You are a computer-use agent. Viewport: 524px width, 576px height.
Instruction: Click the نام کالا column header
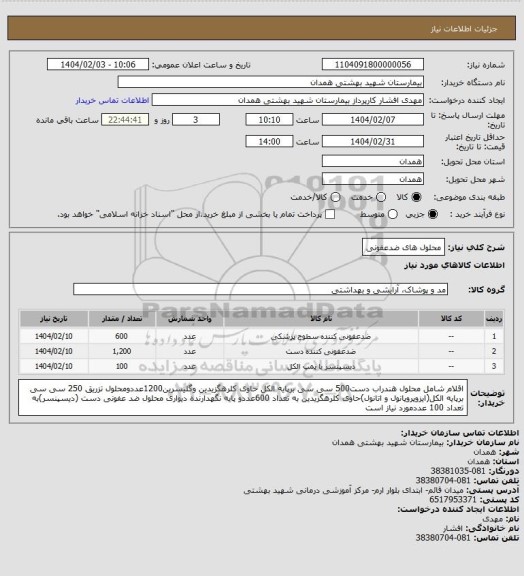click(x=321, y=318)
